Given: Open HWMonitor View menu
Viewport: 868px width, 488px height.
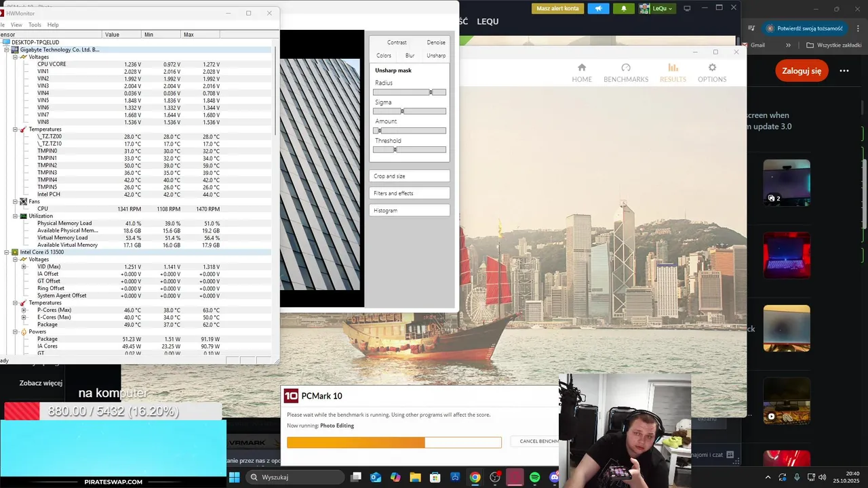Looking at the screenshot, I should (x=16, y=24).
